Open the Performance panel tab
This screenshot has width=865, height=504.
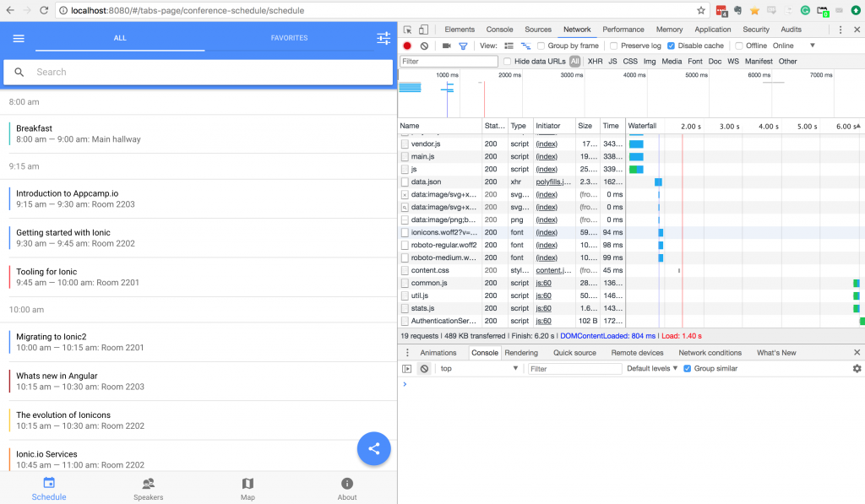pyautogui.click(x=623, y=30)
